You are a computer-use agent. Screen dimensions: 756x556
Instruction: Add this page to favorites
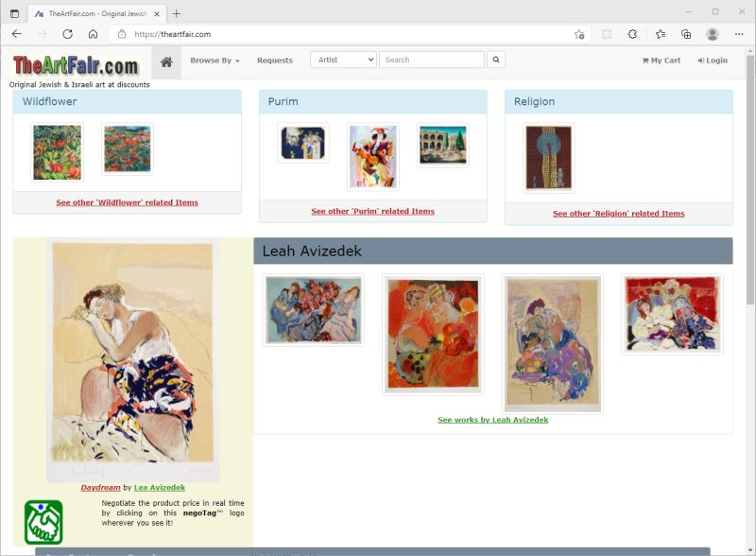pyautogui.click(x=579, y=34)
